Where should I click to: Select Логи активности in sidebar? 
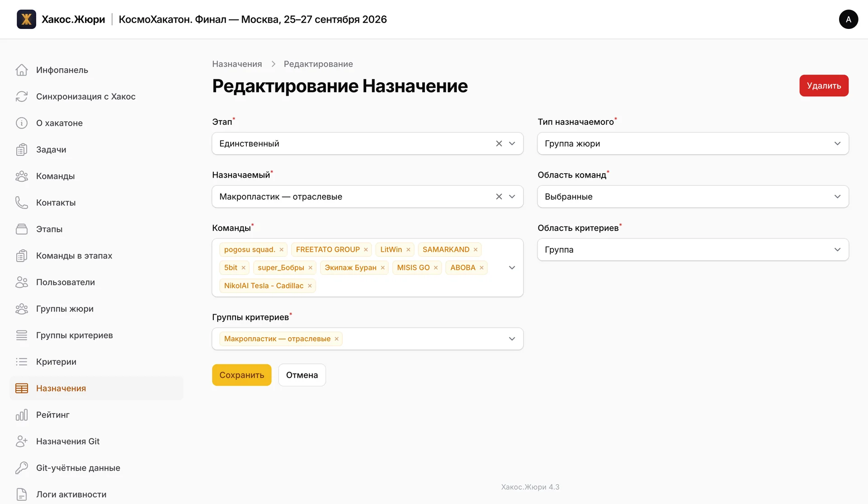click(x=96, y=495)
